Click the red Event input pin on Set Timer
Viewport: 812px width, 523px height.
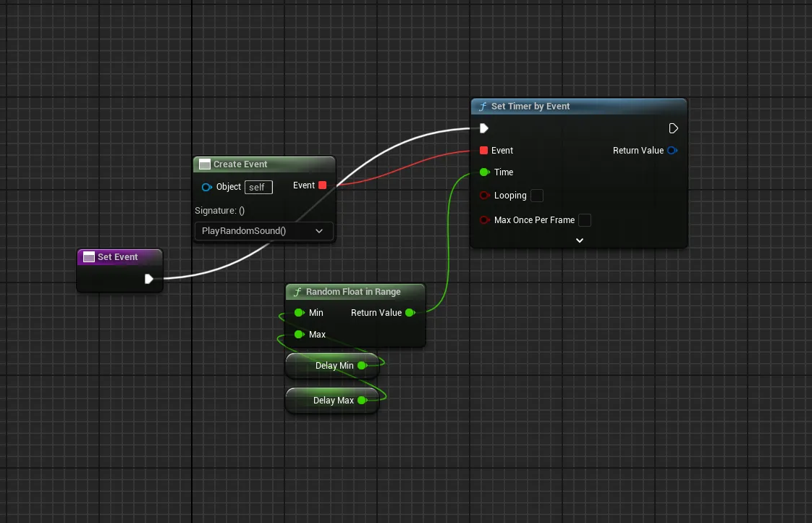pos(484,151)
